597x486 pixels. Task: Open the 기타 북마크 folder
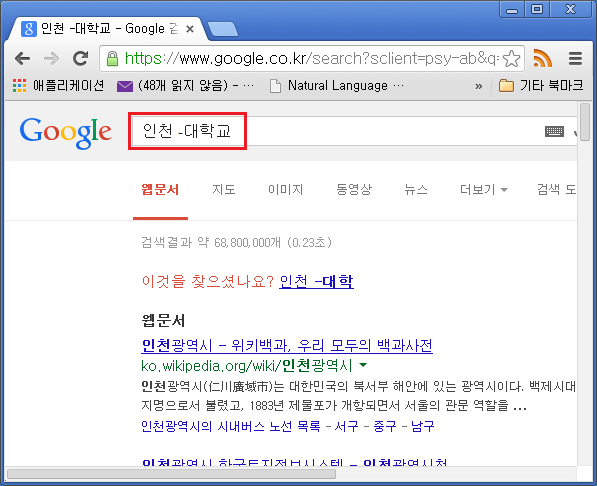[541, 86]
